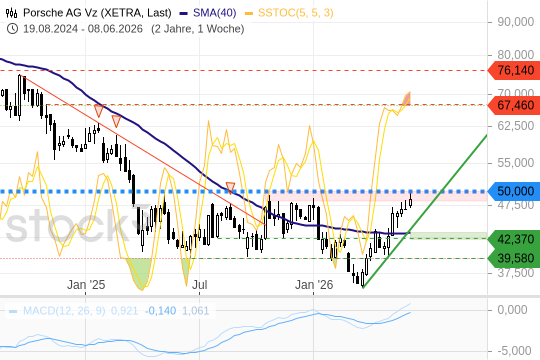Image resolution: width=540 pixels, height=360 pixels.
Task: Click the 37,500 price axis value
Action: pyautogui.click(x=516, y=273)
